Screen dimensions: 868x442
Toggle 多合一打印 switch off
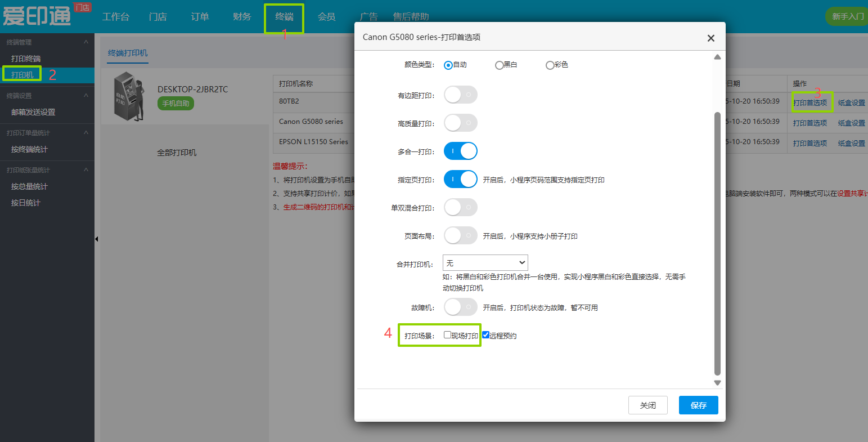tap(460, 151)
